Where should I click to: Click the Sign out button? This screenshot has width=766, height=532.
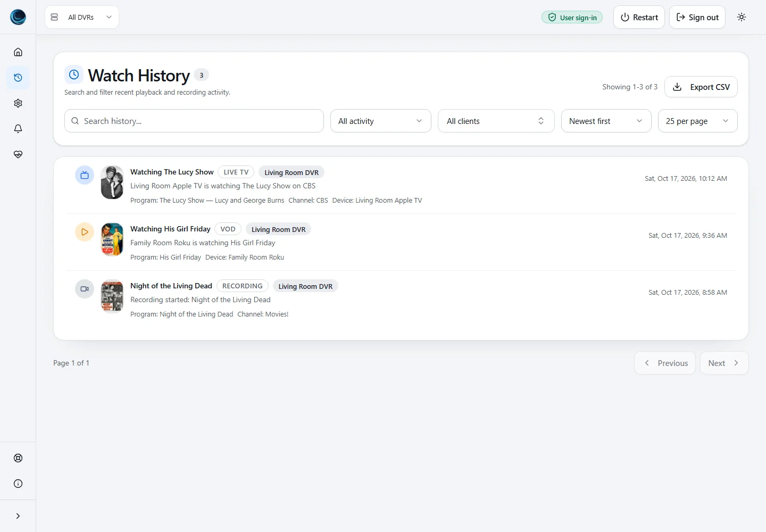tap(697, 17)
